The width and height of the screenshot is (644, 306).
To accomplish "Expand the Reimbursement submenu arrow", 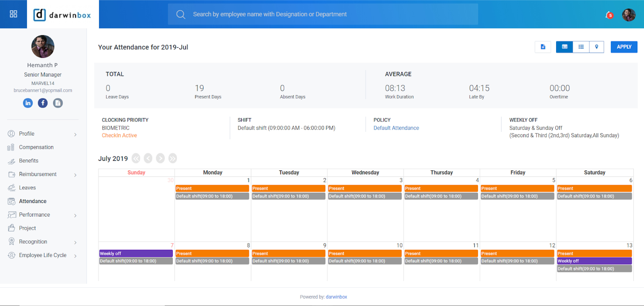I will 75,175.
